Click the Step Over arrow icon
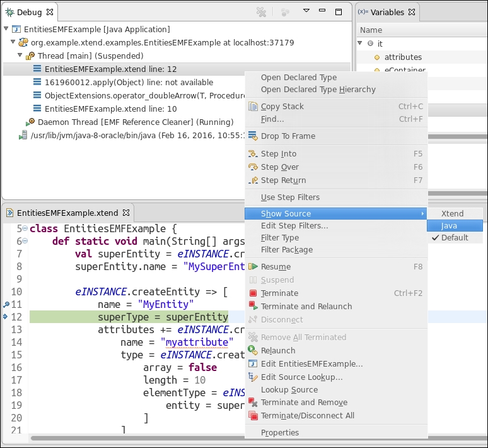 click(253, 167)
